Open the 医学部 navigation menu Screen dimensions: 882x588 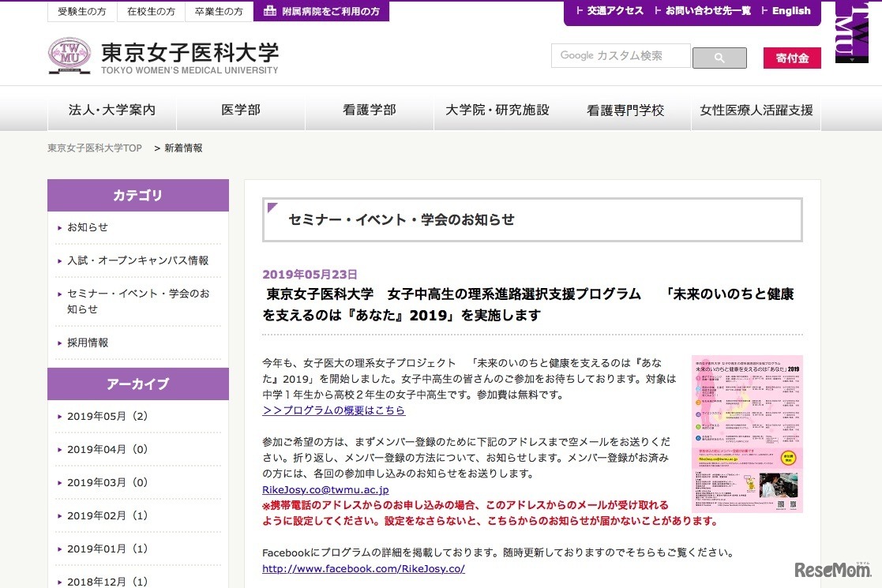coord(241,110)
